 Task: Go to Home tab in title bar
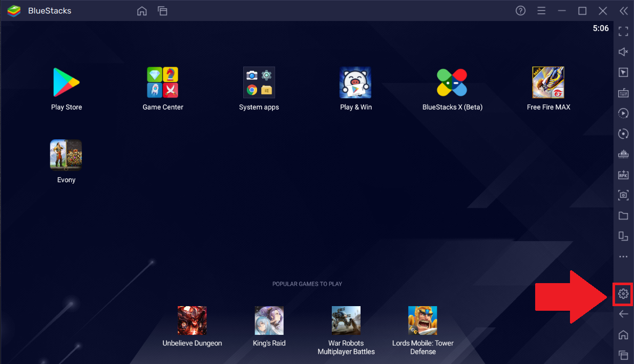coord(142,11)
